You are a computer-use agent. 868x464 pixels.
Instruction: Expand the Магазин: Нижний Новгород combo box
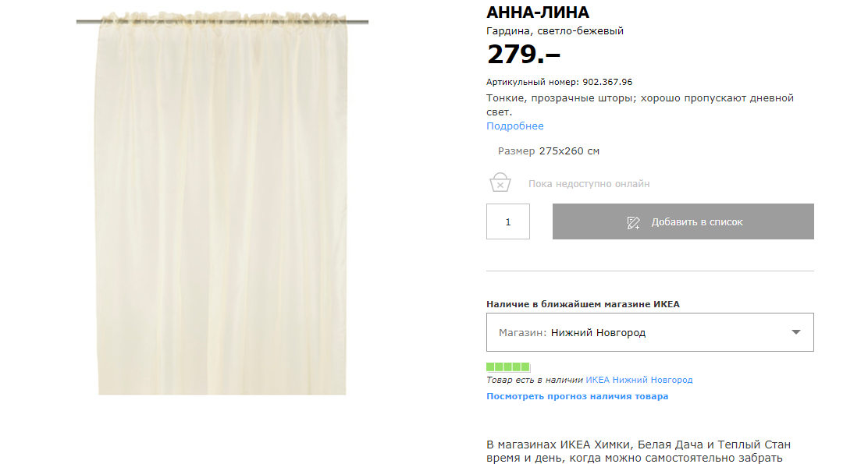click(x=650, y=332)
